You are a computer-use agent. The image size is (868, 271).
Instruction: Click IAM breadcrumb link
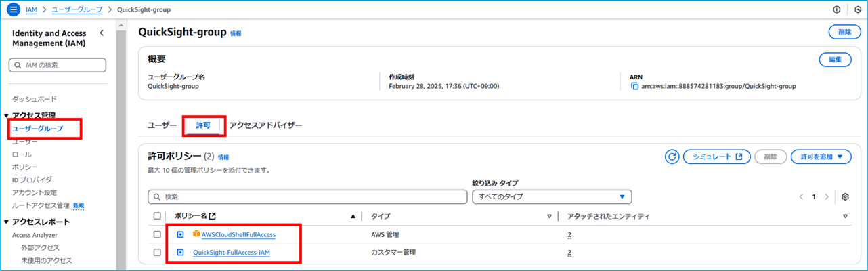click(x=31, y=9)
